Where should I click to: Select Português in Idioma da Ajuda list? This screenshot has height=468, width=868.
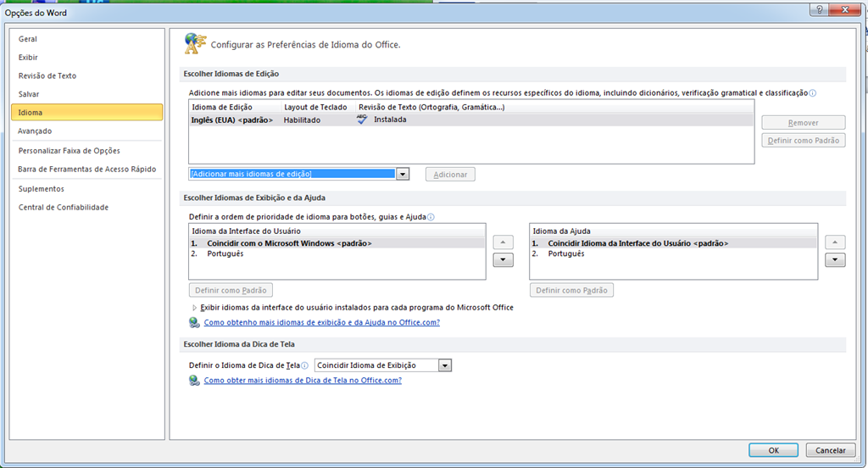point(673,253)
